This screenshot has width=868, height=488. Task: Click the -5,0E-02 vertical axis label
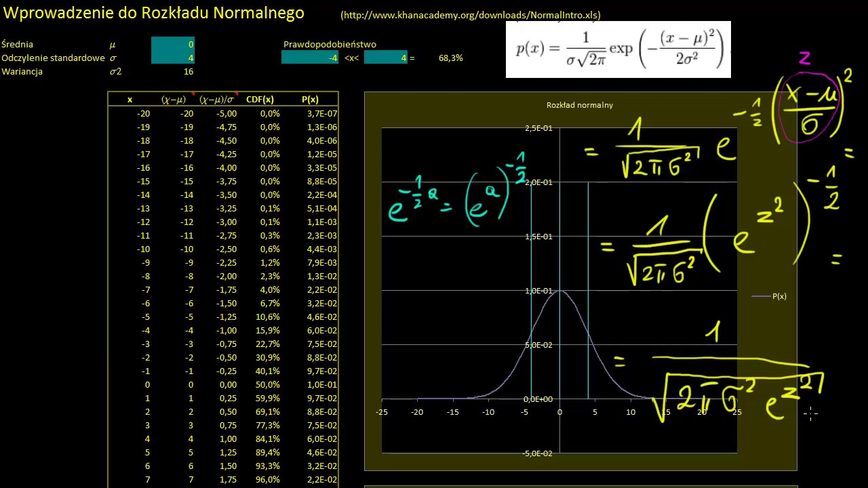pos(537,453)
